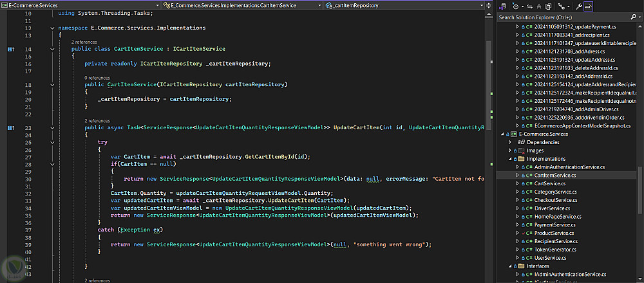Open 20241219204740_addAdminDriver.cs migration
The height and width of the screenshot is (283, 644).
point(576,109)
